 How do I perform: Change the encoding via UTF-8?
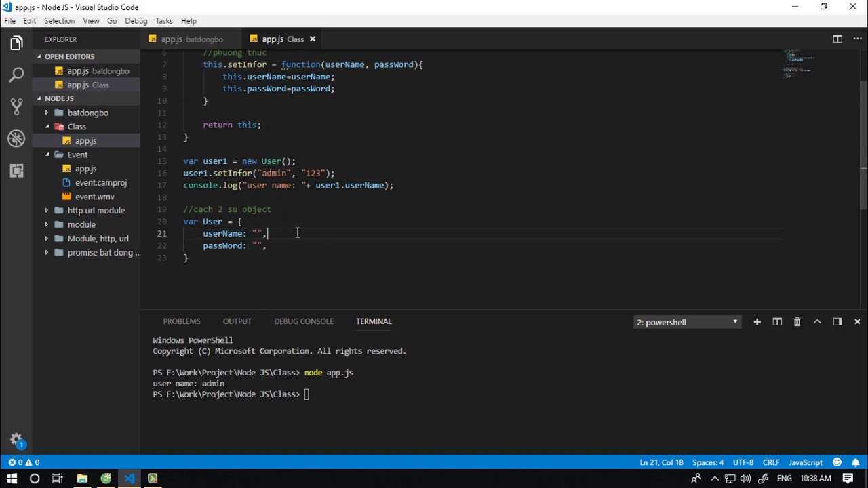pyautogui.click(x=743, y=462)
